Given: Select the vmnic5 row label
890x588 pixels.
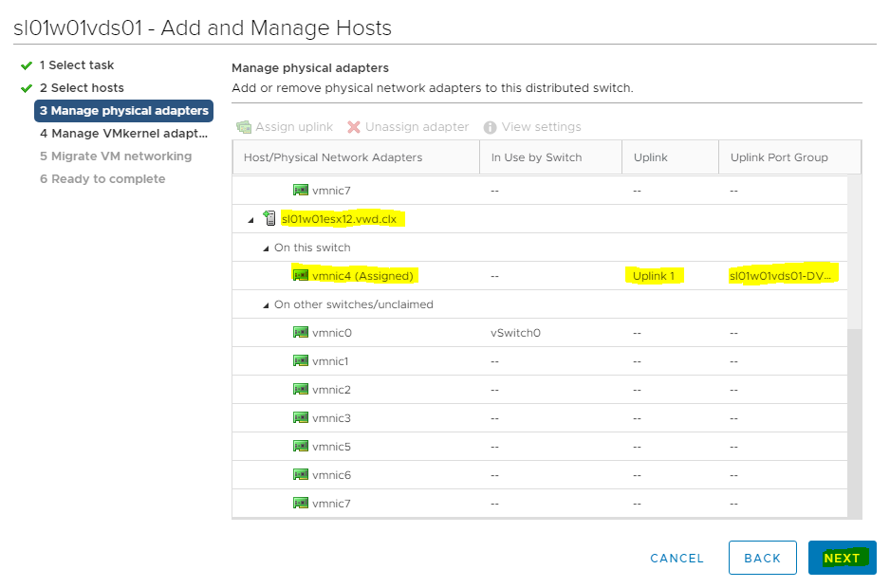Looking at the screenshot, I should pyautogui.click(x=331, y=446).
